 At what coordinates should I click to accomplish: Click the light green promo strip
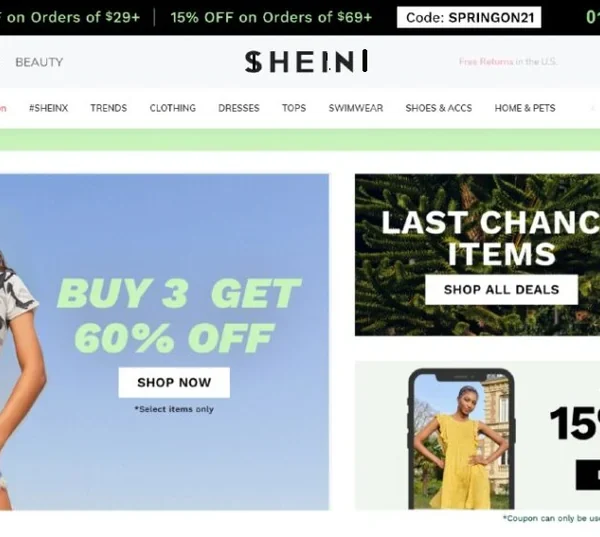tap(300, 140)
